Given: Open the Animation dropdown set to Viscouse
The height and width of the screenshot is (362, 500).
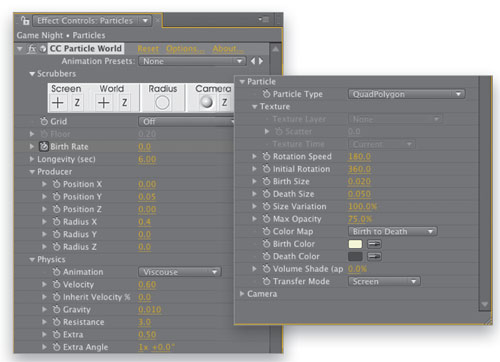Looking at the screenshot, I should tap(180, 272).
